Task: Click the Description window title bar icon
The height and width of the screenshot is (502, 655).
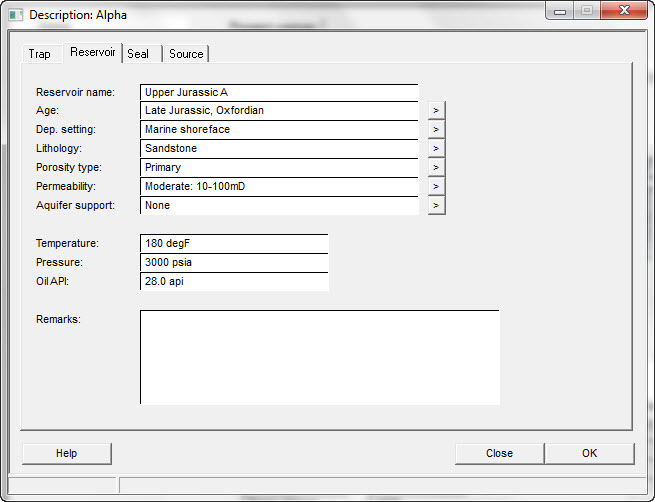Action: pyautogui.click(x=15, y=15)
